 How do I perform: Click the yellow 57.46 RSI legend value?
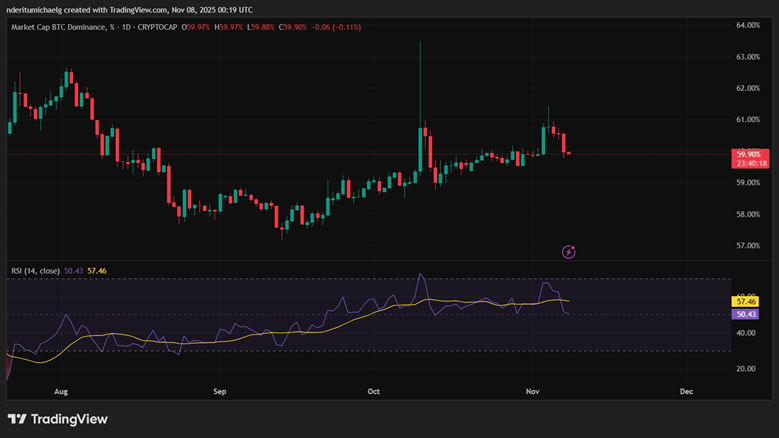[x=97, y=270]
